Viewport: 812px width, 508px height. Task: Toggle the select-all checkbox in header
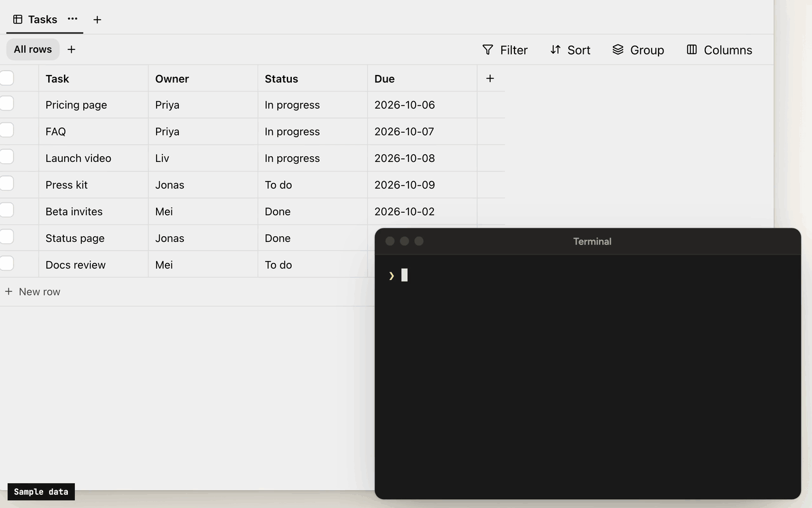pos(6,78)
